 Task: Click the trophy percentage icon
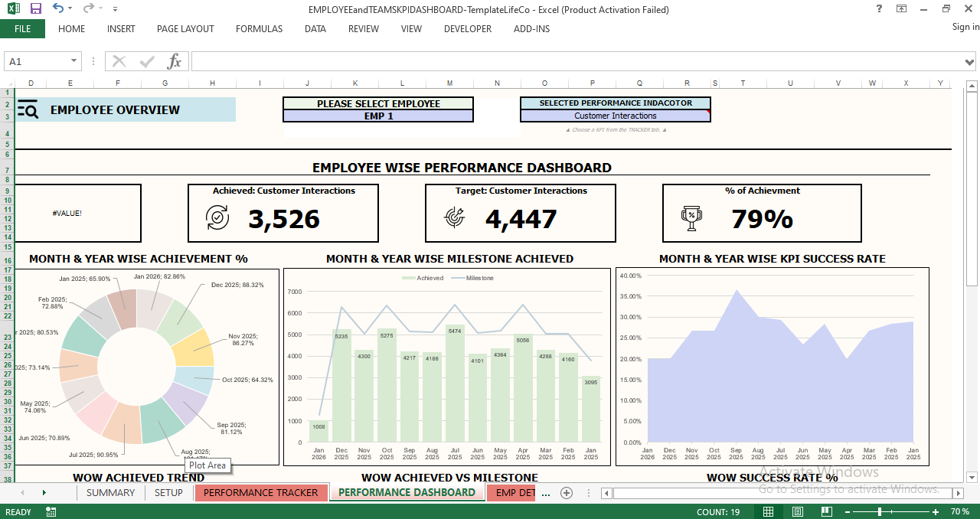click(691, 218)
